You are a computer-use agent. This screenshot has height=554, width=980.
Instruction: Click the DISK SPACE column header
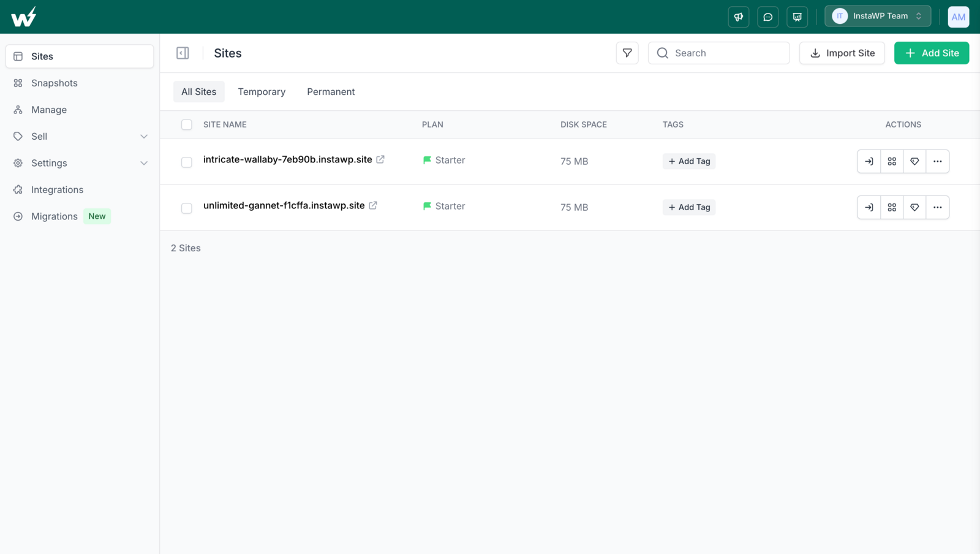(584, 124)
